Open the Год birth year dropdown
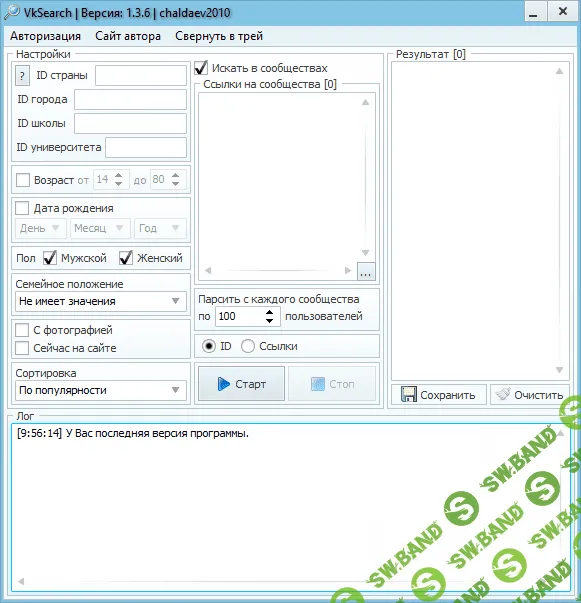This screenshot has height=603, width=581. point(160,228)
